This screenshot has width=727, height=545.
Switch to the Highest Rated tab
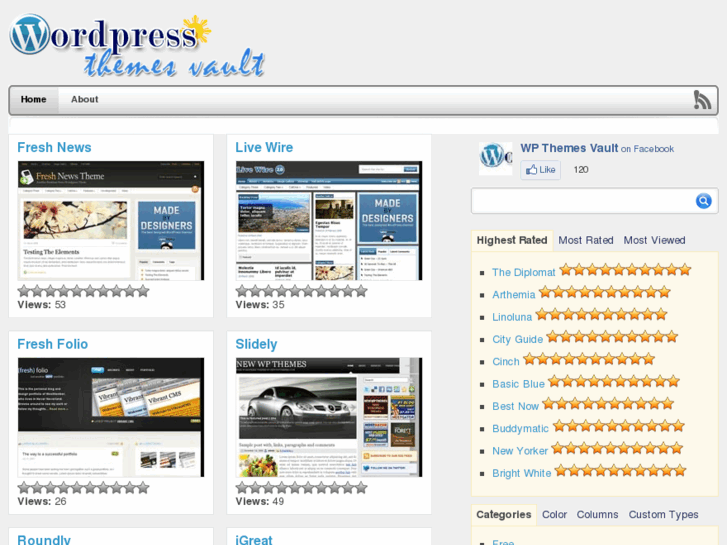[512, 240]
